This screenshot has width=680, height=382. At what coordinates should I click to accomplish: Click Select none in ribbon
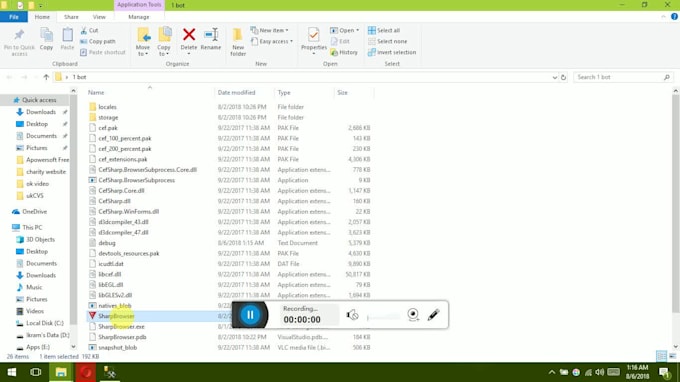(x=387, y=41)
